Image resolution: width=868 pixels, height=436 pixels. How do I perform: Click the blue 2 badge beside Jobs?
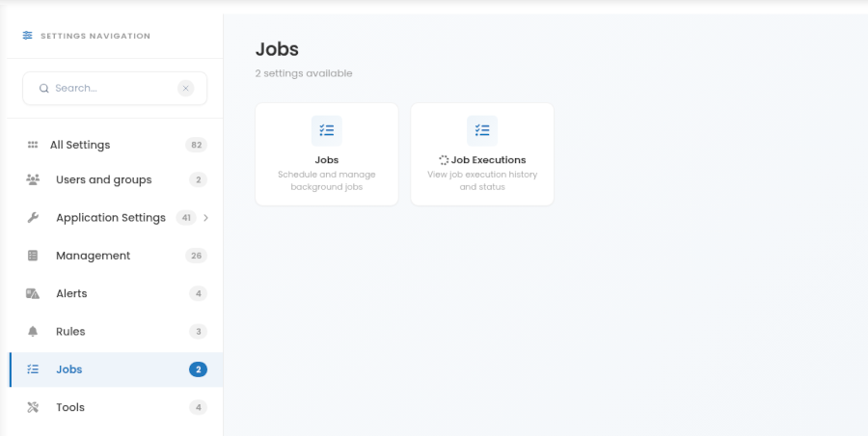pos(198,369)
